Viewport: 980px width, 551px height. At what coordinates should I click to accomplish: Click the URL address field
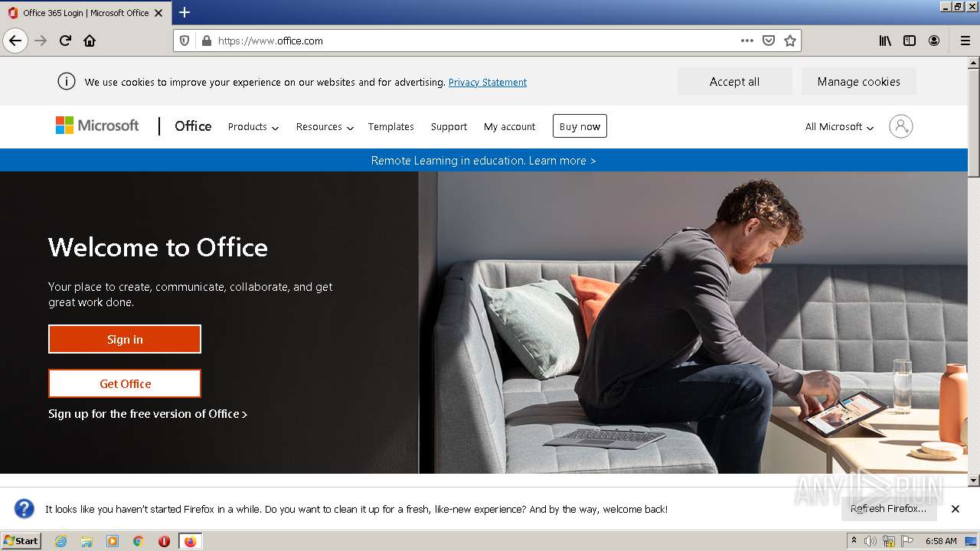point(475,41)
